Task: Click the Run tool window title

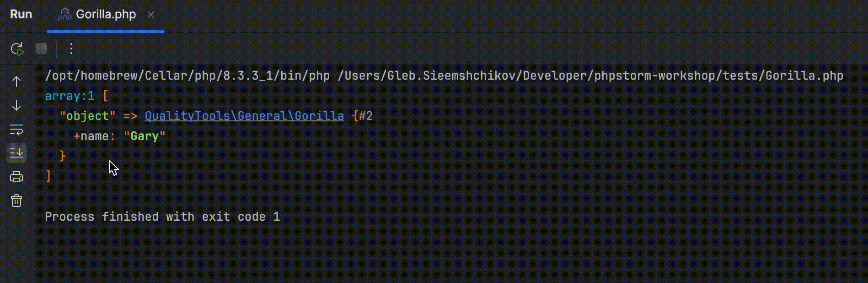Action: (x=21, y=15)
